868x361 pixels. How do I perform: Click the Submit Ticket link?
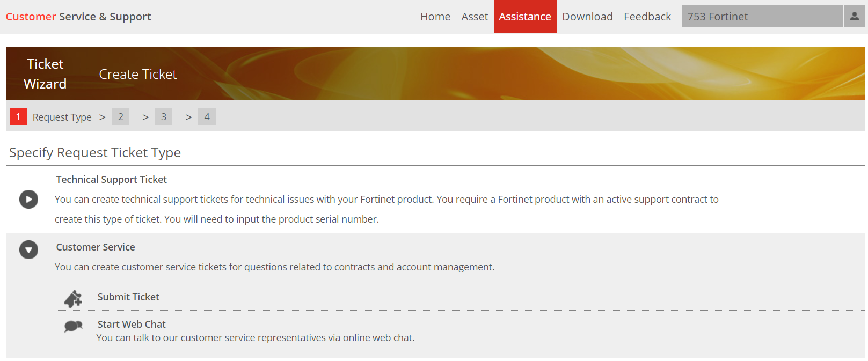[128, 297]
